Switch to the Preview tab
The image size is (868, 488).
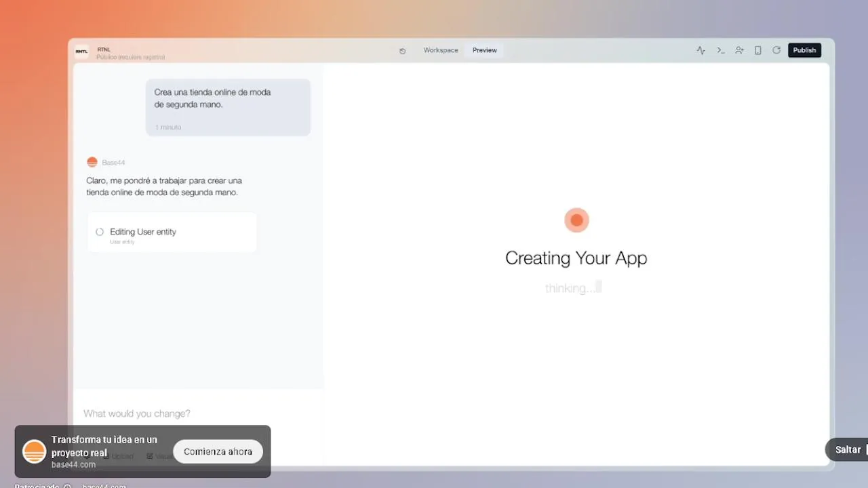485,50
